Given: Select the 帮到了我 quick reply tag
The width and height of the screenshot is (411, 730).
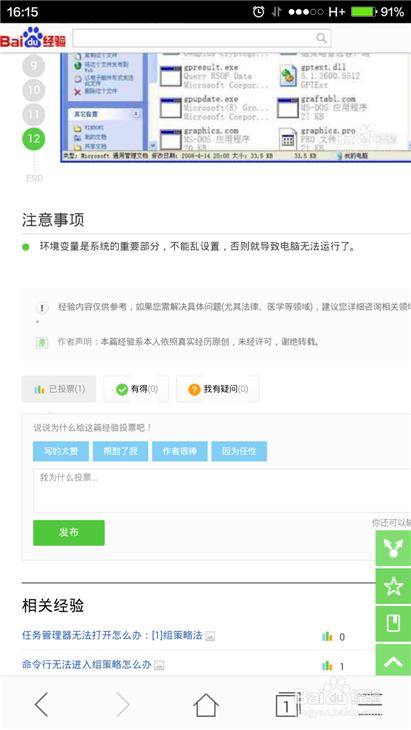Looking at the screenshot, I should tap(120, 451).
